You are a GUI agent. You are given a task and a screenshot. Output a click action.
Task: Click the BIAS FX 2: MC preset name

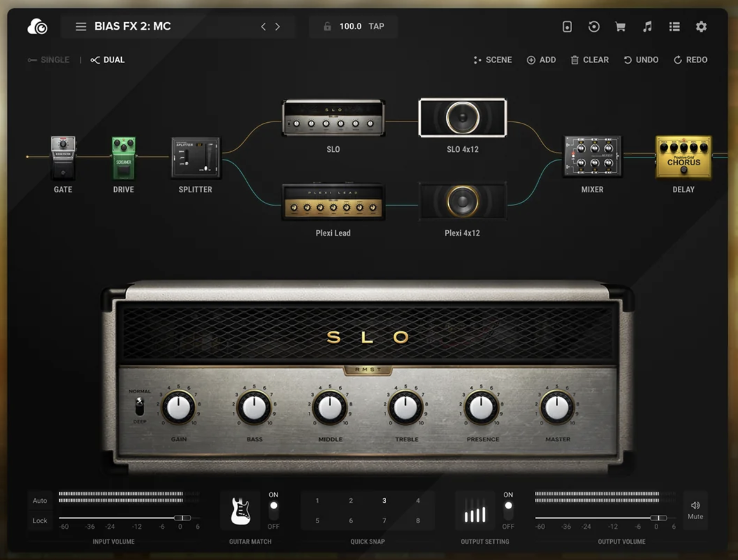click(x=133, y=26)
